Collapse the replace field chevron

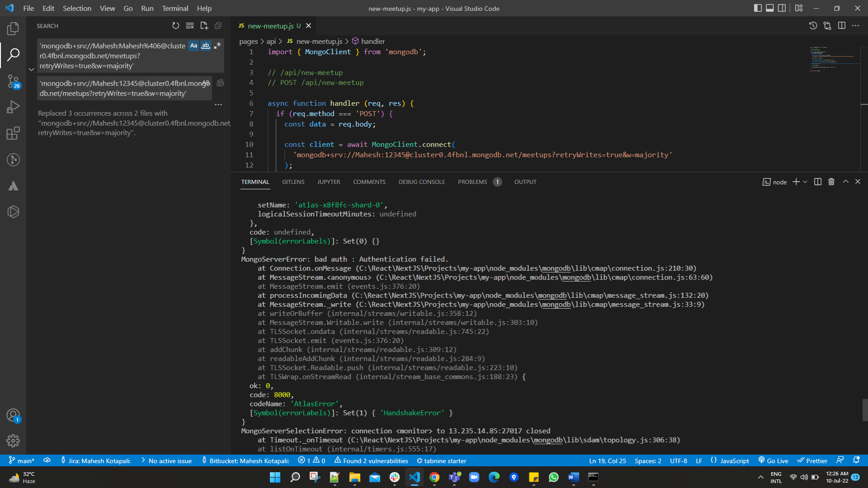coord(31,69)
